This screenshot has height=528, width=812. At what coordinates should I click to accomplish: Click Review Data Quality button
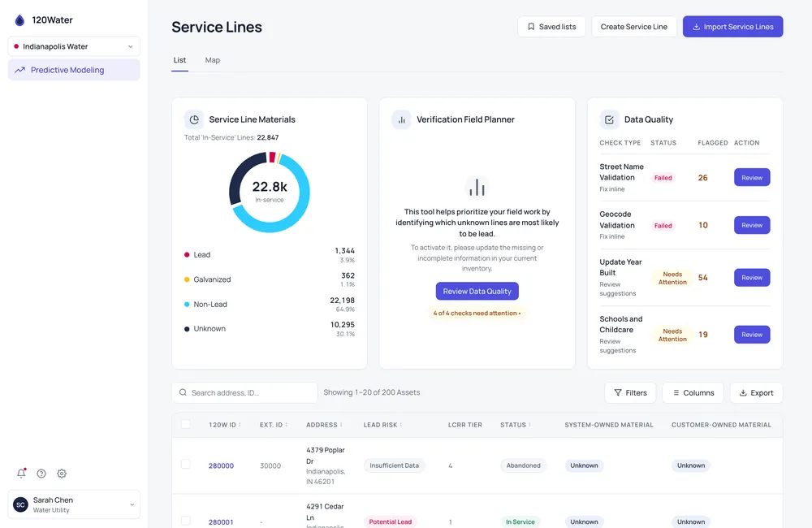[x=477, y=291]
